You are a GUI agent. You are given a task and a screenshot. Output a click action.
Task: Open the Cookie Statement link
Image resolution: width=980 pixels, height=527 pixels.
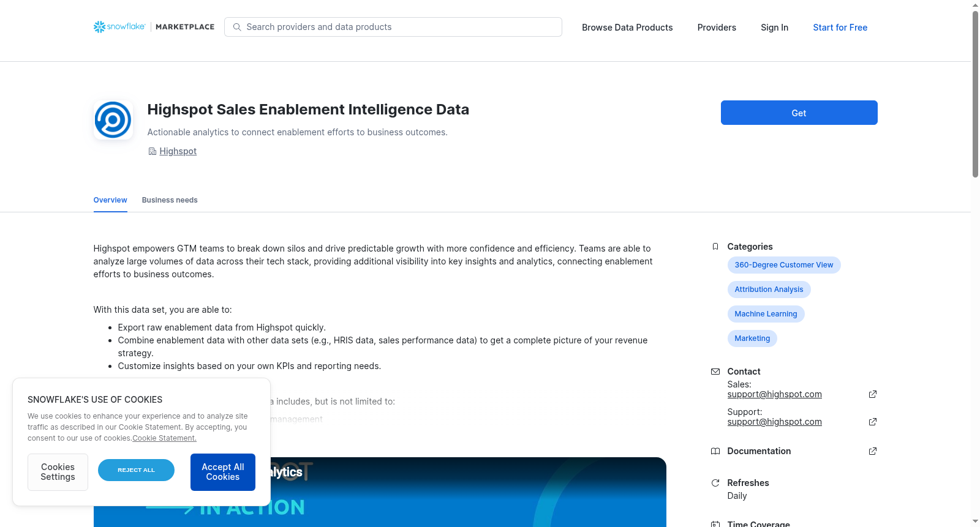pos(164,438)
